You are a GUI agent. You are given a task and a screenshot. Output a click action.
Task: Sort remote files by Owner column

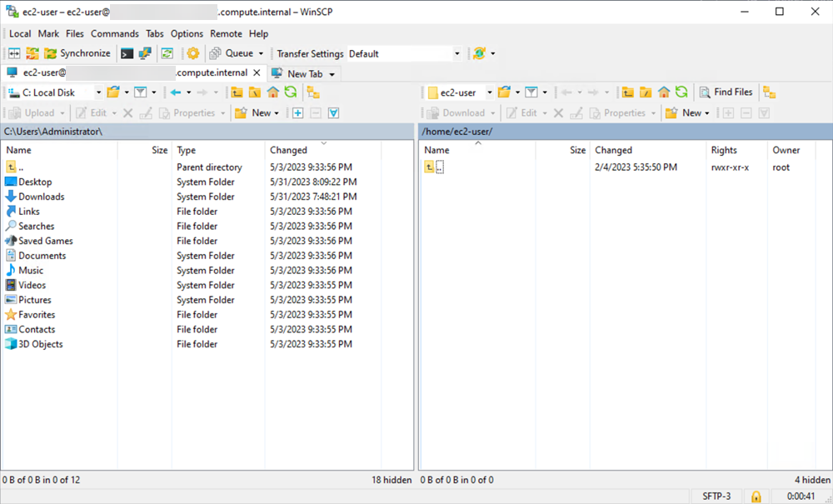(791, 150)
